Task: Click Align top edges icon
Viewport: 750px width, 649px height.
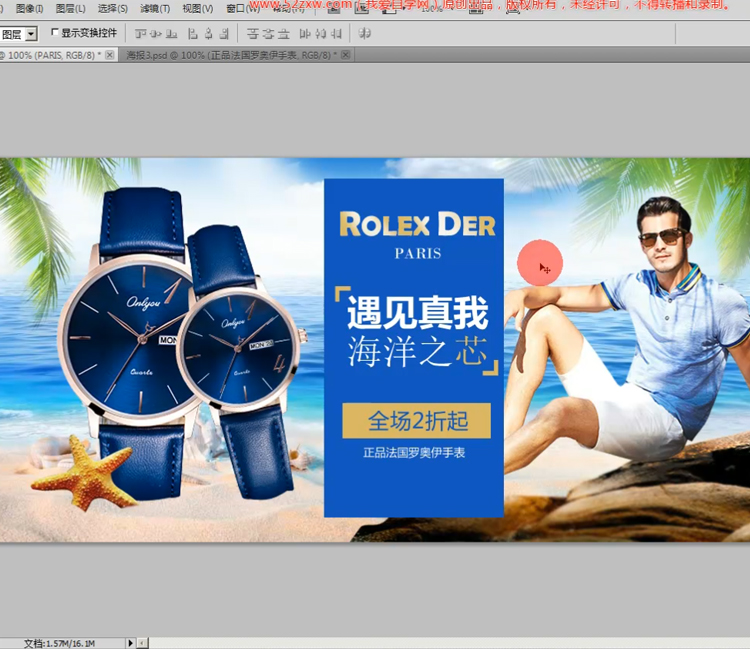Action: click(141, 33)
